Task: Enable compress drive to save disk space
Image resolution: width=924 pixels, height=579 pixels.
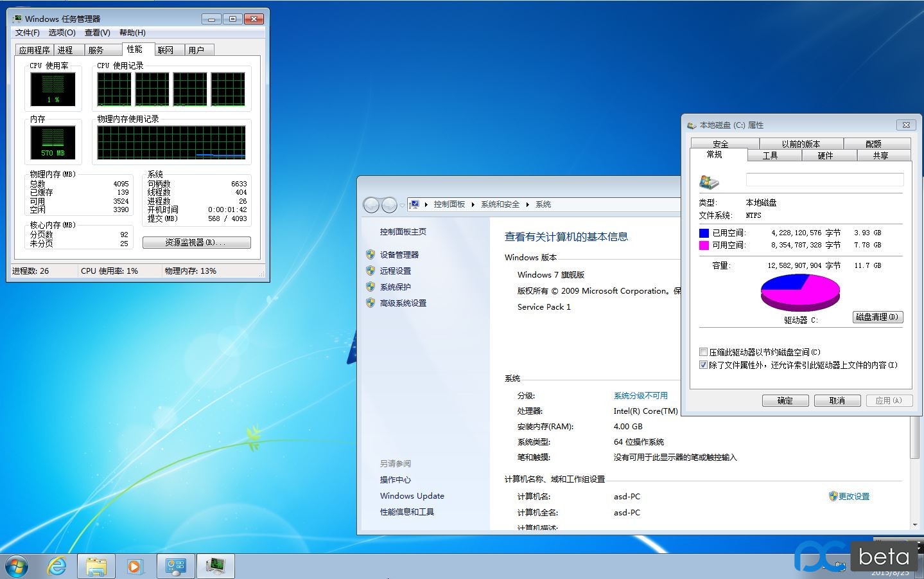Action: pyautogui.click(x=704, y=352)
